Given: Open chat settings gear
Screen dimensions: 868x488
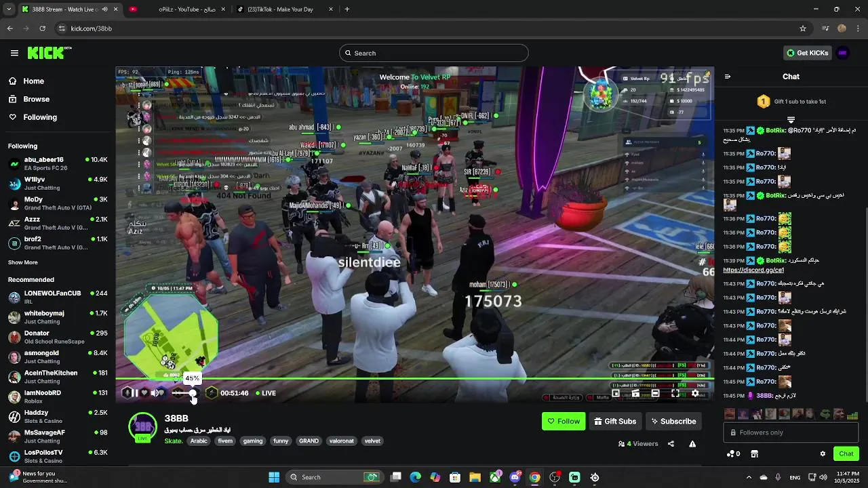Looking at the screenshot, I should 823,453.
